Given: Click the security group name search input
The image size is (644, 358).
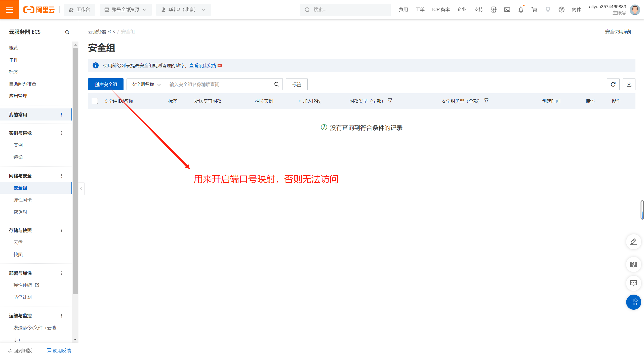Looking at the screenshot, I should coord(217,84).
